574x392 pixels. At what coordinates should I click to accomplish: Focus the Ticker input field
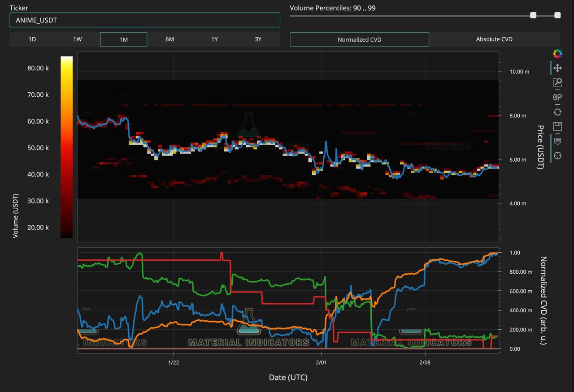(x=145, y=20)
